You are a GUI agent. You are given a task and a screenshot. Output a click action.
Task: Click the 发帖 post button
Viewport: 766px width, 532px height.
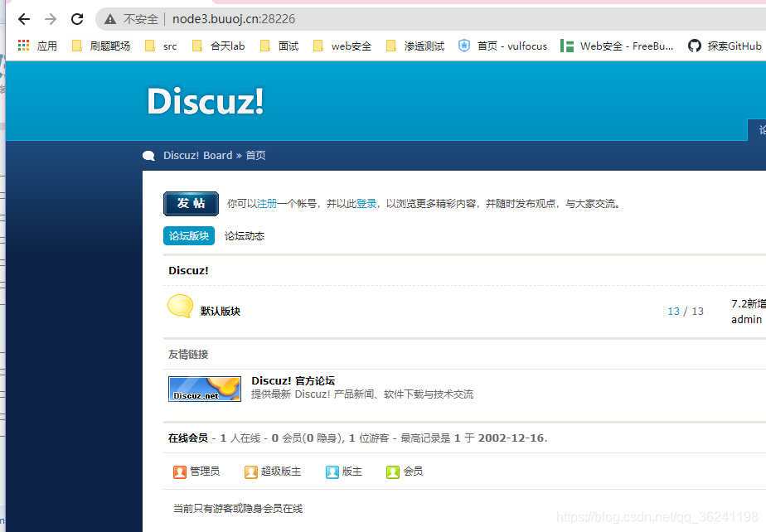tap(191, 204)
